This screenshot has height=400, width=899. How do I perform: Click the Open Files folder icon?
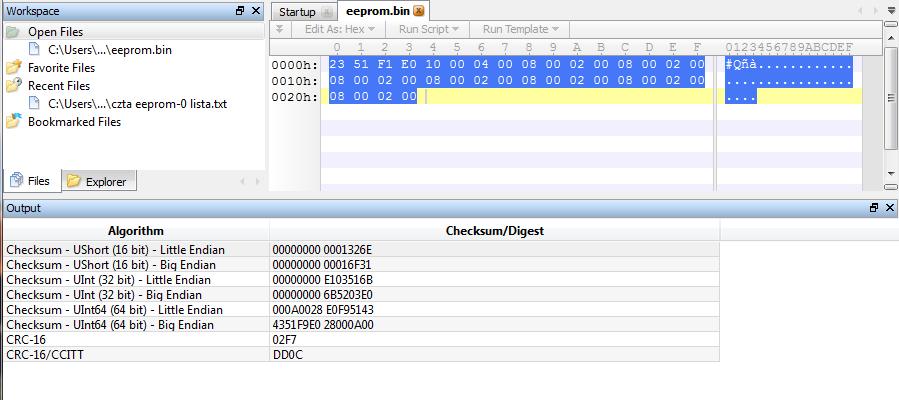click(x=13, y=32)
